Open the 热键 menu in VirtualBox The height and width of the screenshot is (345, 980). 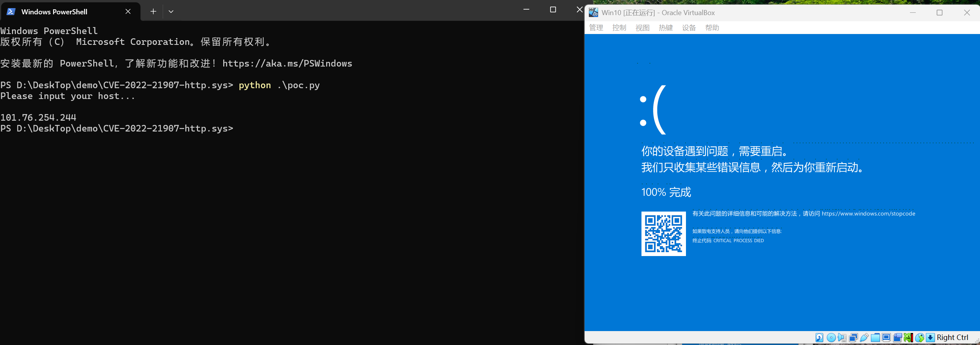pos(666,27)
